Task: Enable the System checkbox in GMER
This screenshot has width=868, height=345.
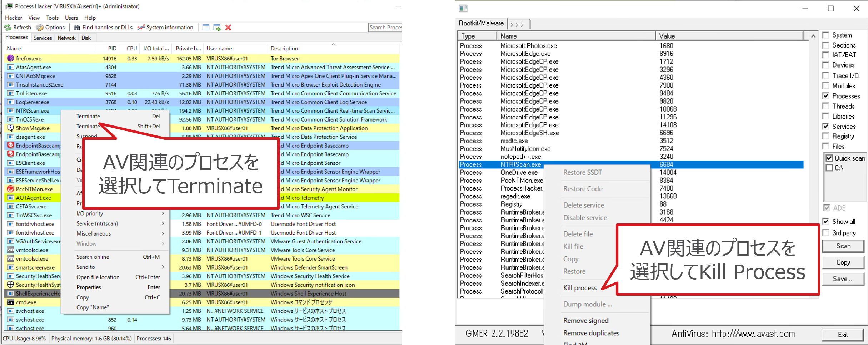Action: 825,35
